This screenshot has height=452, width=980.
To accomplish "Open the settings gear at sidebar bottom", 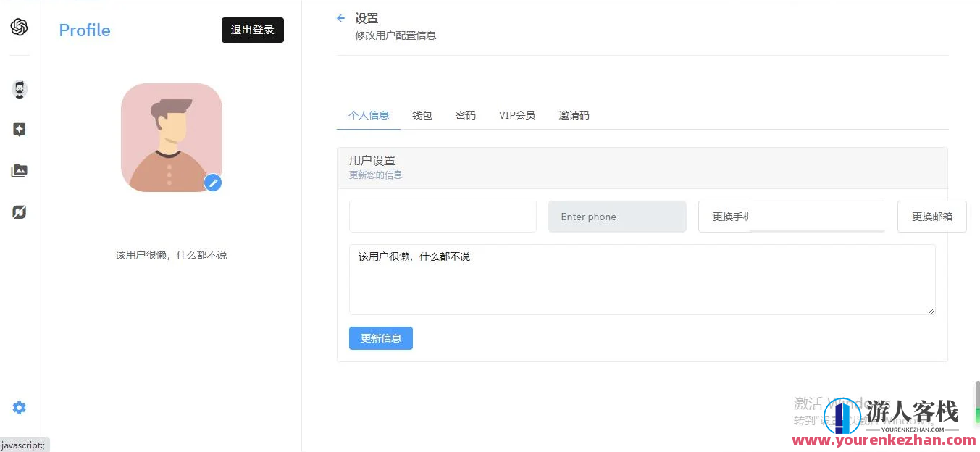I will [x=20, y=408].
